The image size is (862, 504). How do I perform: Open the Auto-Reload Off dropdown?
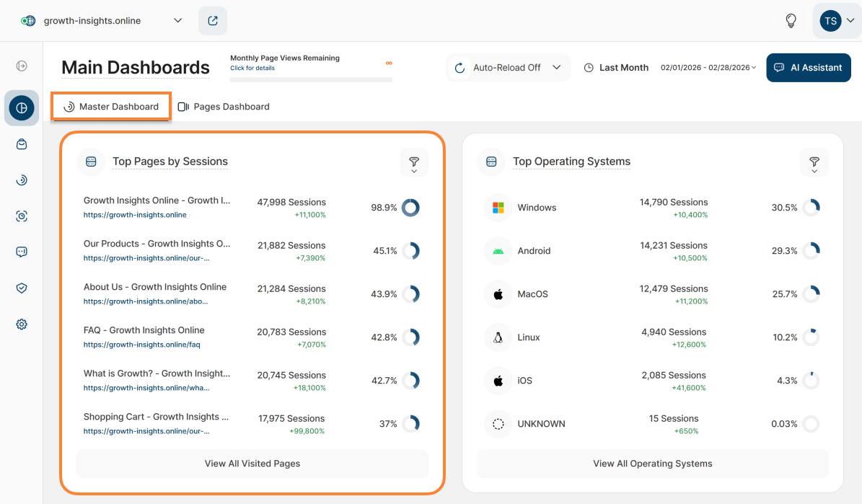point(508,68)
